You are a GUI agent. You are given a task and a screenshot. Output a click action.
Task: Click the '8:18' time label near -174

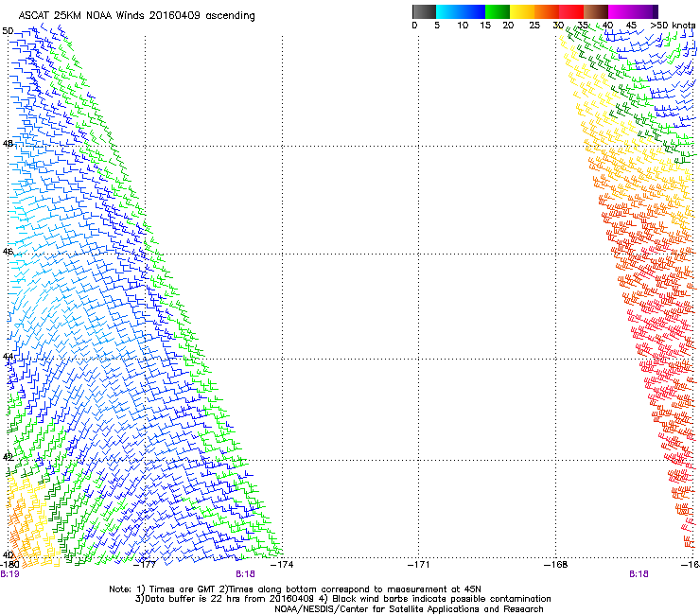tap(246, 574)
